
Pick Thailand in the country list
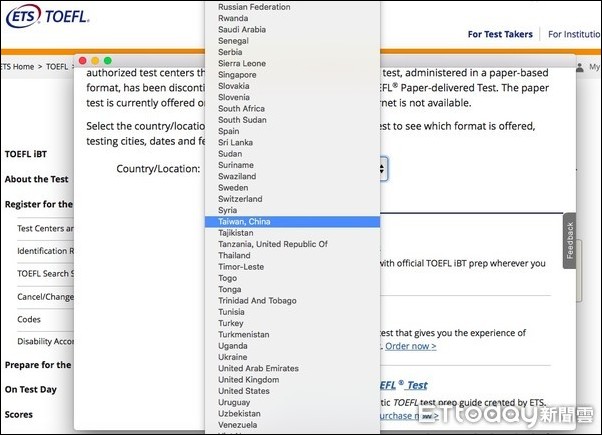tap(234, 255)
